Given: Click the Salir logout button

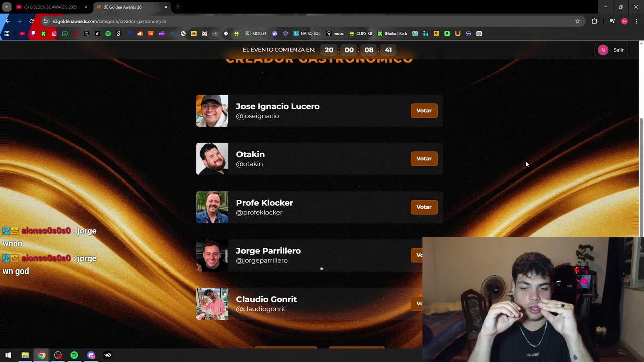Looking at the screenshot, I should click(x=618, y=50).
